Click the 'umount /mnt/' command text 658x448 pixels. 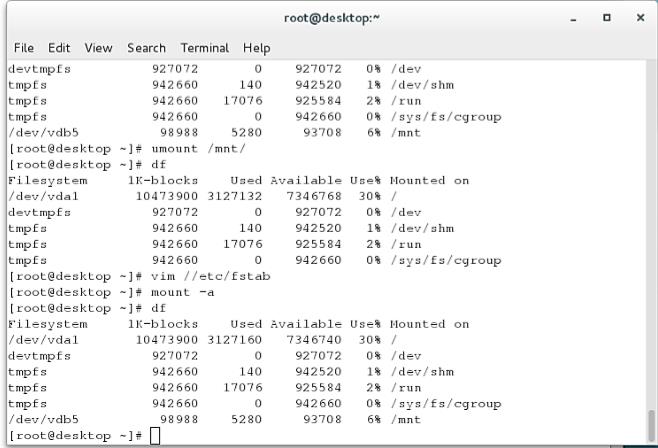[198, 148]
